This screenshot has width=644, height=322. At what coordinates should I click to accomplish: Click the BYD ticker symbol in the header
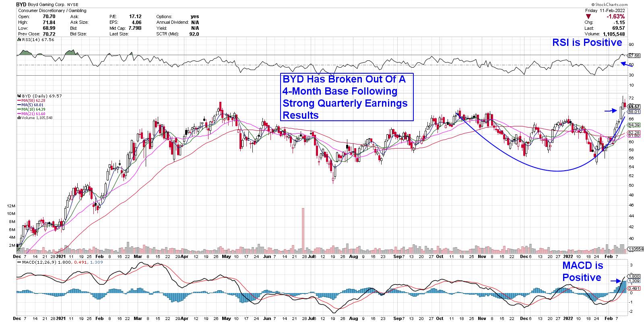[x=22, y=5]
